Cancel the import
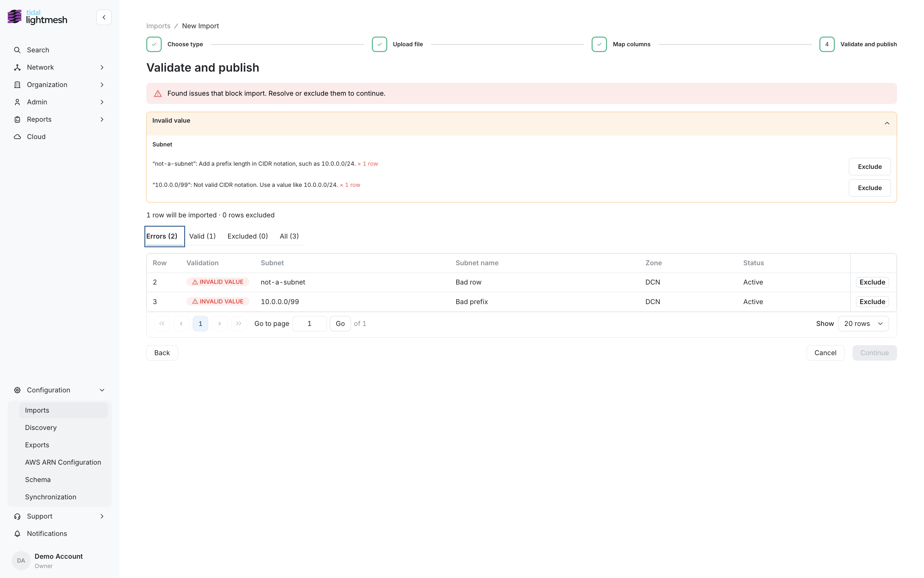The width and height of the screenshot is (924, 578). [825, 353]
